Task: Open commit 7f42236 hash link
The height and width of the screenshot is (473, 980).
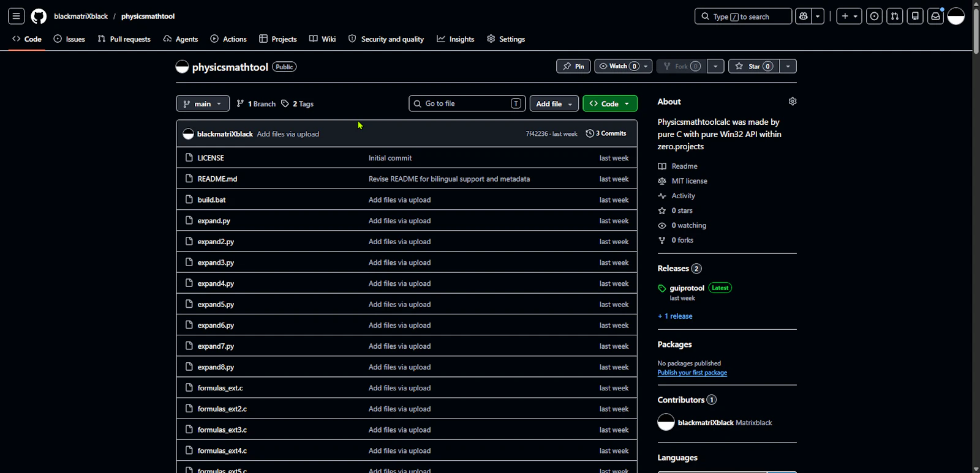Action: 537,133
